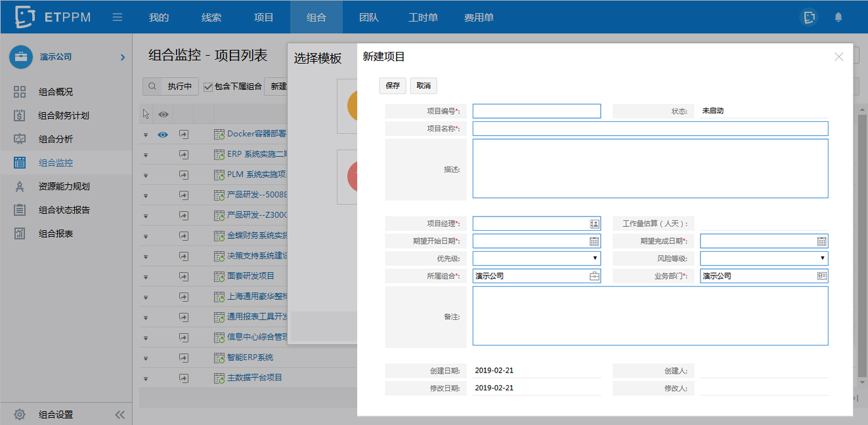Viewport: 868px width, 425px height.
Task: Switch to the 项目 top tab
Action: pyautogui.click(x=264, y=17)
